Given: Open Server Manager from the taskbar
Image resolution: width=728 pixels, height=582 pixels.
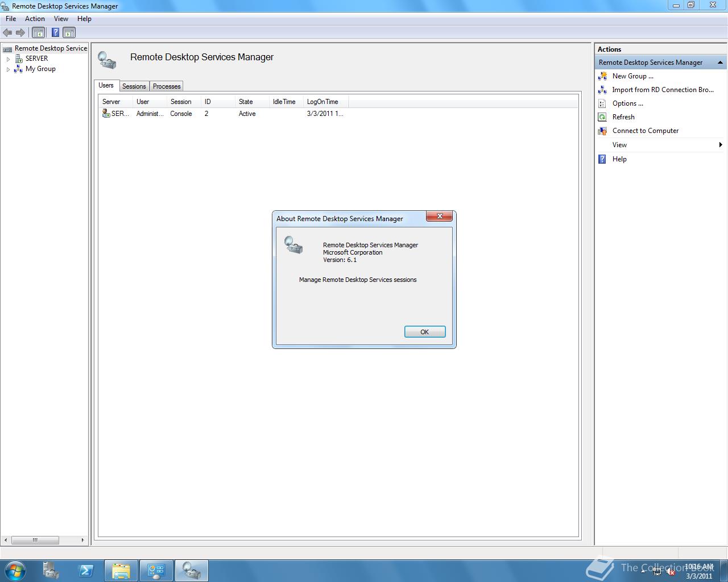Looking at the screenshot, I should tap(51, 571).
